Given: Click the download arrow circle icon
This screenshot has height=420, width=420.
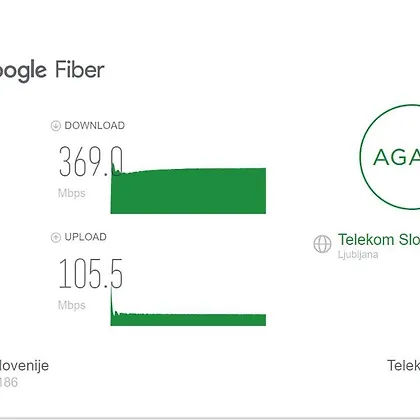Looking at the screenshot, I should [x=55, y=126].
